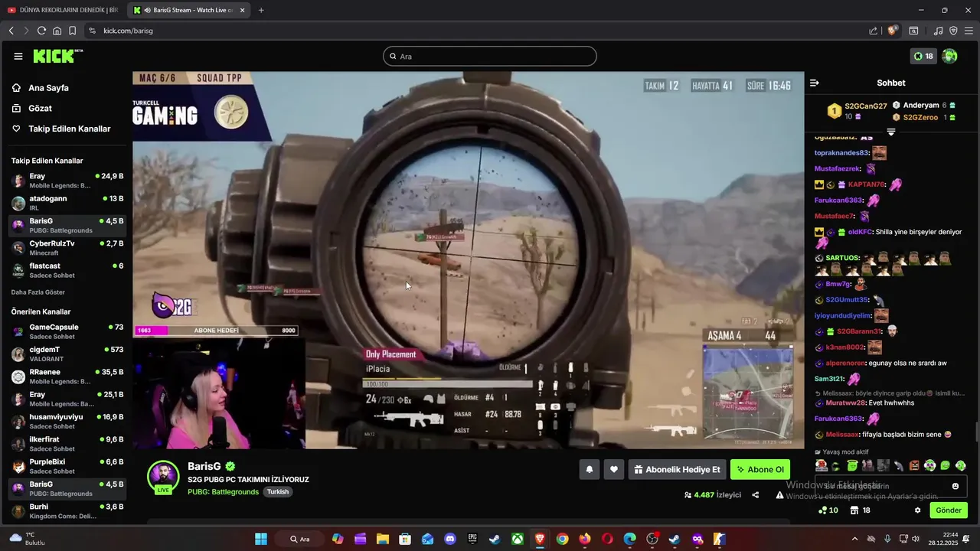Click alperenoren username in chat
The width and height of the screenshot is (980, 551).
(x=847, y=363)
